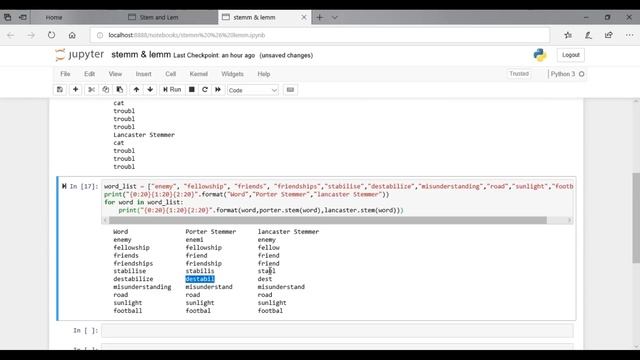640x360 pixels.
Task: Click the Last Checkpoint text
Action: 214,56
